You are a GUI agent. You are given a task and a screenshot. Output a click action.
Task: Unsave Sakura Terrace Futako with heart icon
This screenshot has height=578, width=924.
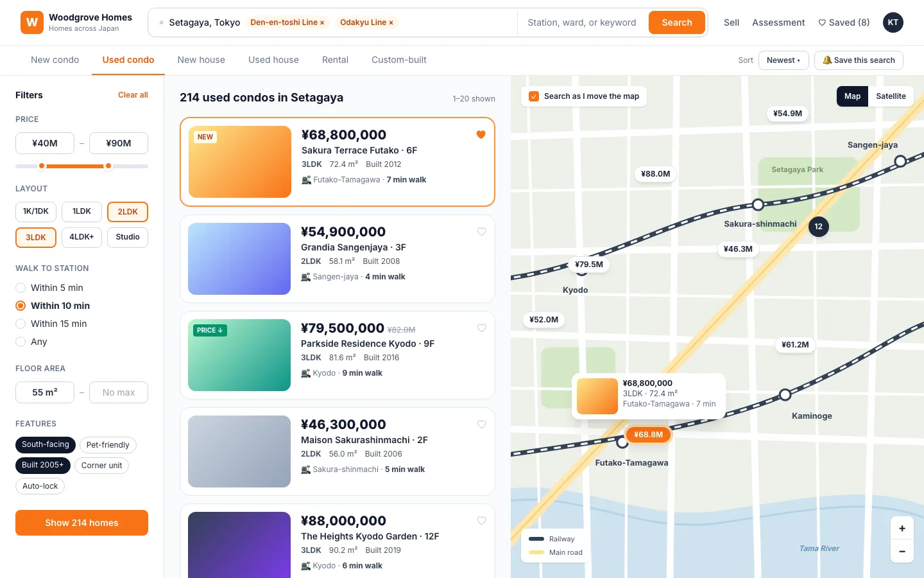(x=481, y=135)
